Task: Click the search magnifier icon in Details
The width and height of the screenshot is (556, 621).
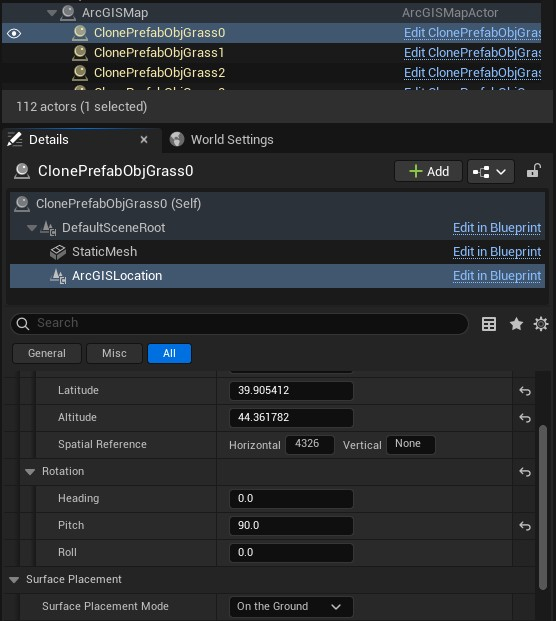Action: (x=23, y=324)
